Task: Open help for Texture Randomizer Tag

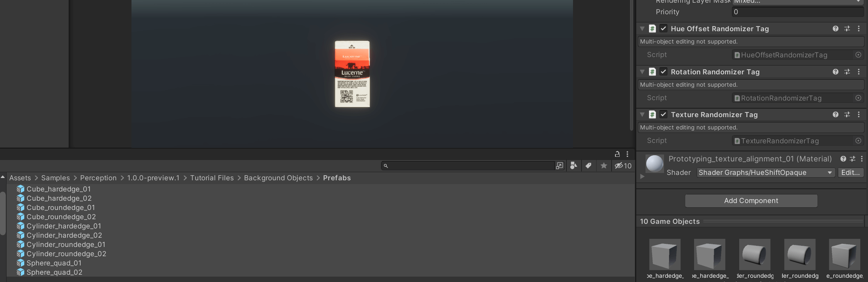Action: pos(835,114)
